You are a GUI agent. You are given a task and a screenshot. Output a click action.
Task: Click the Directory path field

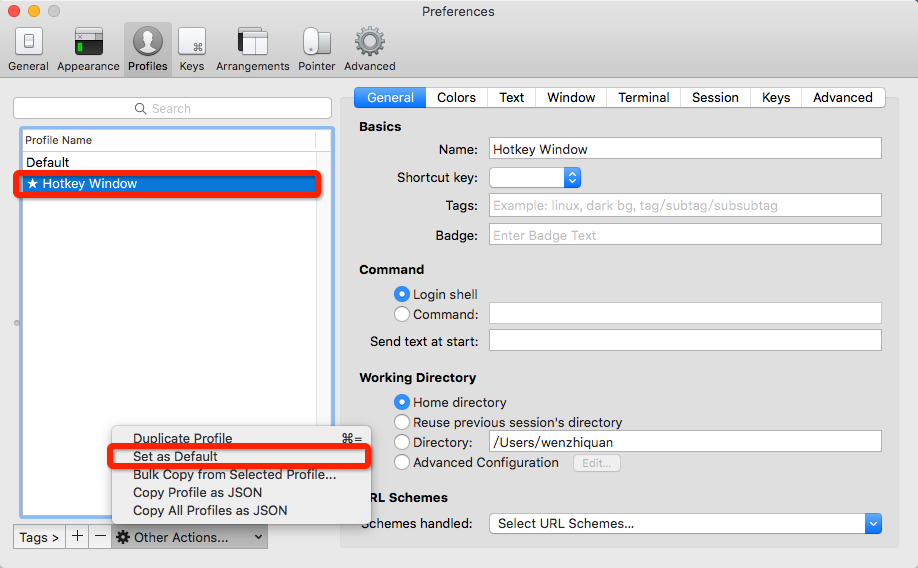pyautogui.click(x=685, y=442)
